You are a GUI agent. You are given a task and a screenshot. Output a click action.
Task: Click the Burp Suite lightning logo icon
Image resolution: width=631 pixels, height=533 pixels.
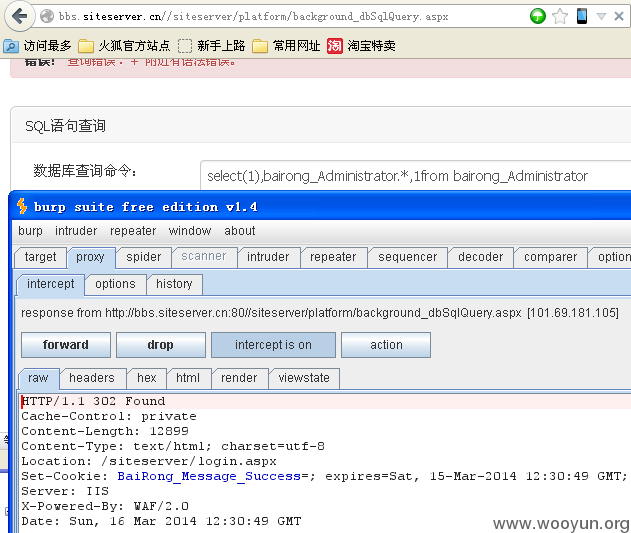pyautogui.click(x=22, y=206)
